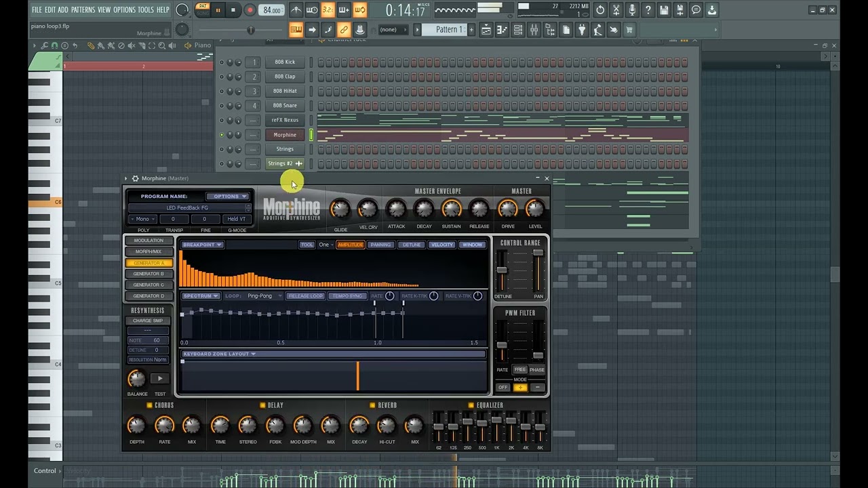This screenshot has height=488, width=868.
Task: Toggle the REVERB effect LED
Action: tap(372, 405)
